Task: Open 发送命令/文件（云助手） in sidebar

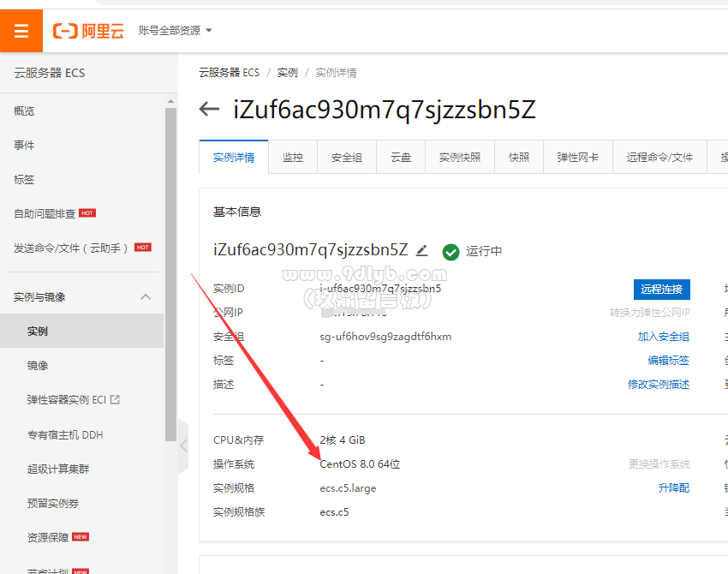Action: click(x=70, y=248)
